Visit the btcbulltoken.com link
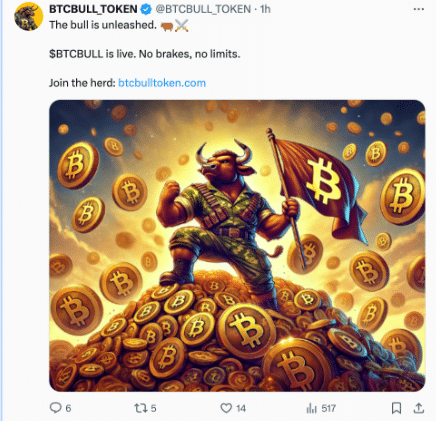Image resolution: width=436 pixels, height=421 pixels. click(162, 83)
